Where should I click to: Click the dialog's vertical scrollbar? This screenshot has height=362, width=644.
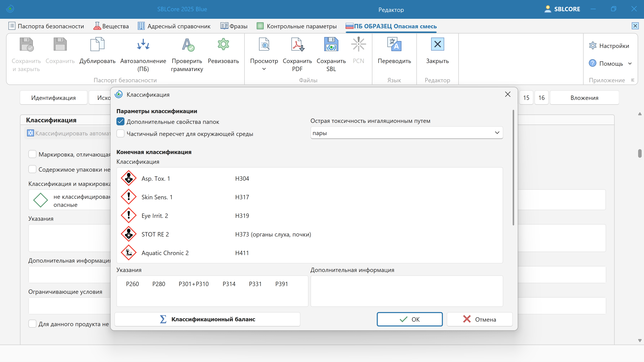[x=513, y=167]
